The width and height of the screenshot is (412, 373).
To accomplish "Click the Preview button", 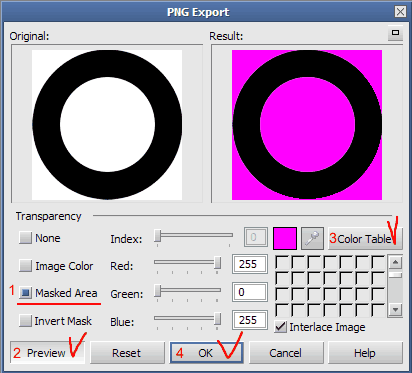I will [x=47, y=352].
